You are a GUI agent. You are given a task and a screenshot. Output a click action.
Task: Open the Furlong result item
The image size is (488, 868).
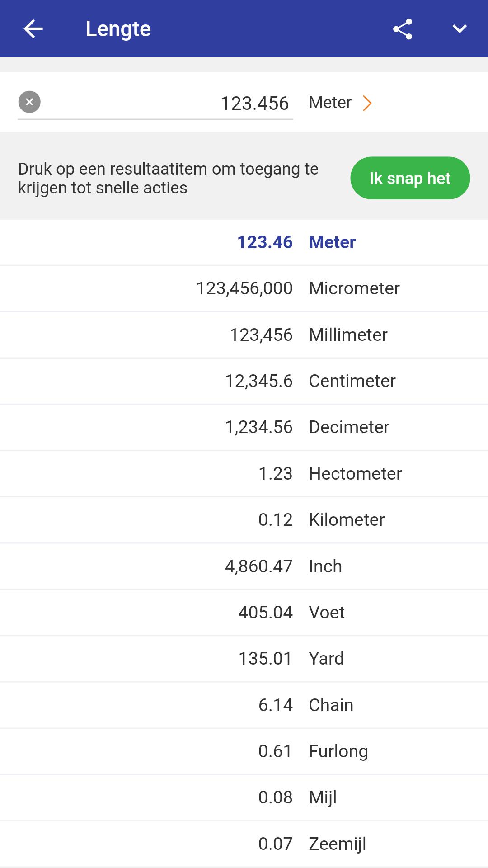244,751
